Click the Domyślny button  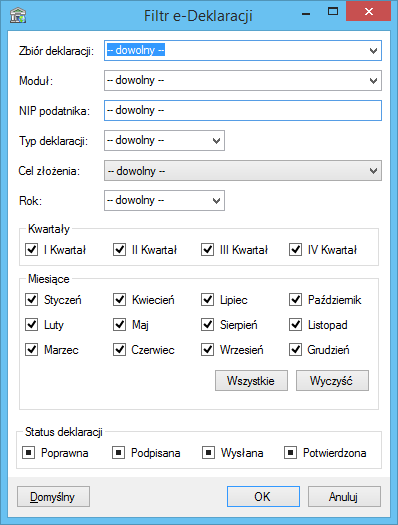coord(54,497)
